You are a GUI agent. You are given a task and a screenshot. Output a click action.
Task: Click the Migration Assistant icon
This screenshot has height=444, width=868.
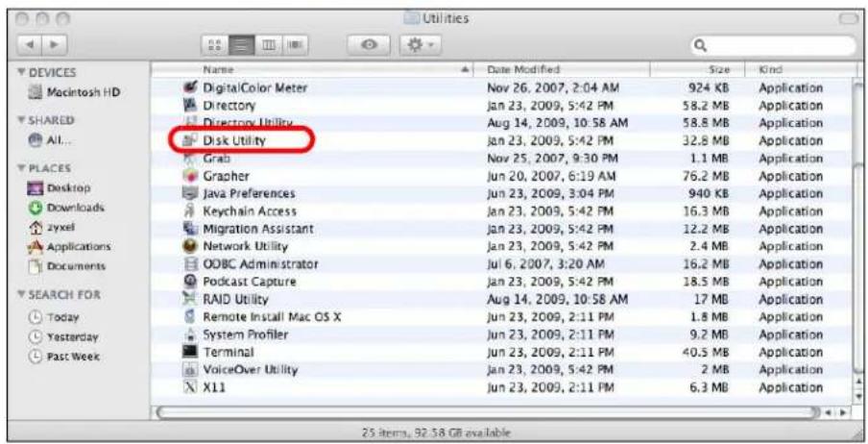pyautogui.click(x=190, y=229)
